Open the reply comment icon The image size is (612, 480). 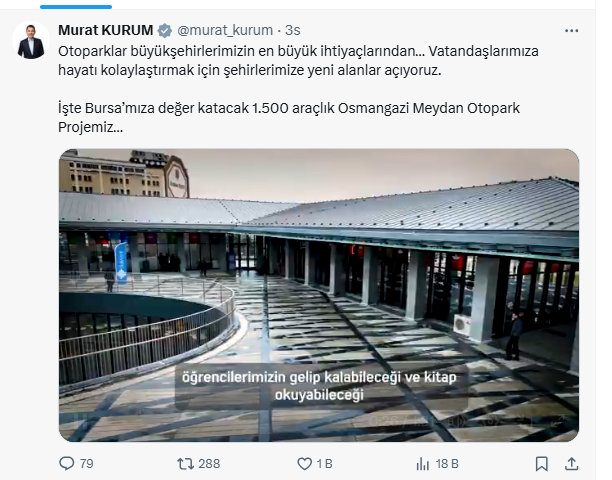coord(67,463)
